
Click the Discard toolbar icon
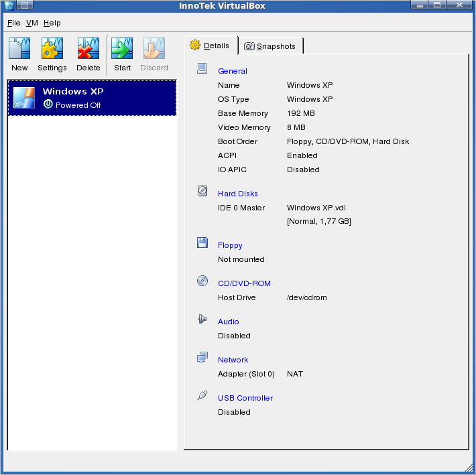click(x=154, y=50)
